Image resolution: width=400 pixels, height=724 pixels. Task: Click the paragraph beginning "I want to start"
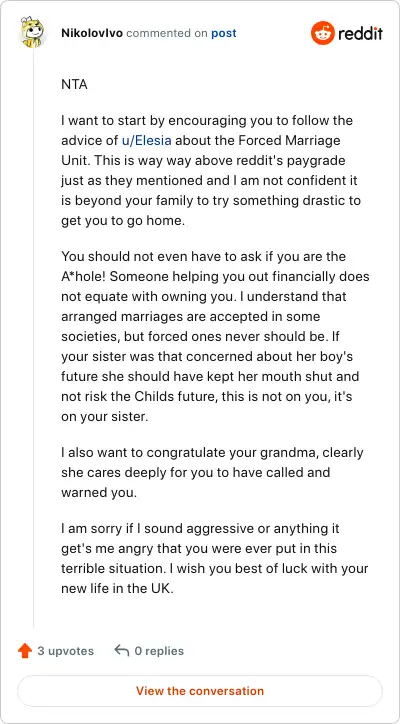(x=211, y=170)
